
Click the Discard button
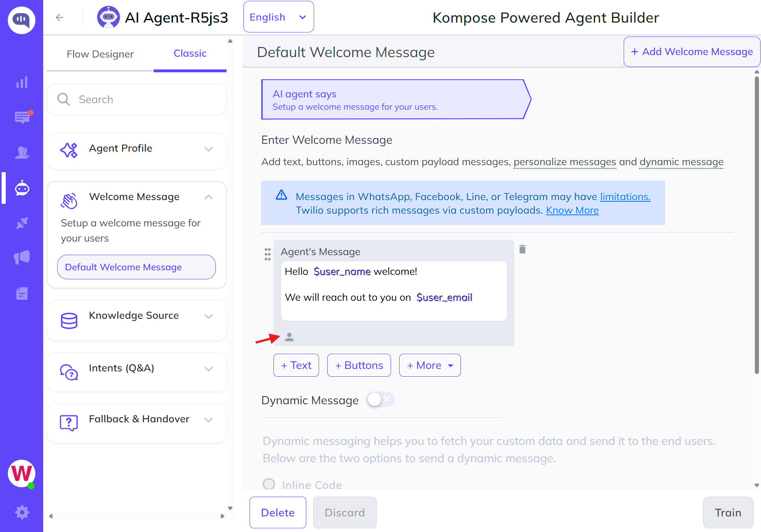coord(345,513)
